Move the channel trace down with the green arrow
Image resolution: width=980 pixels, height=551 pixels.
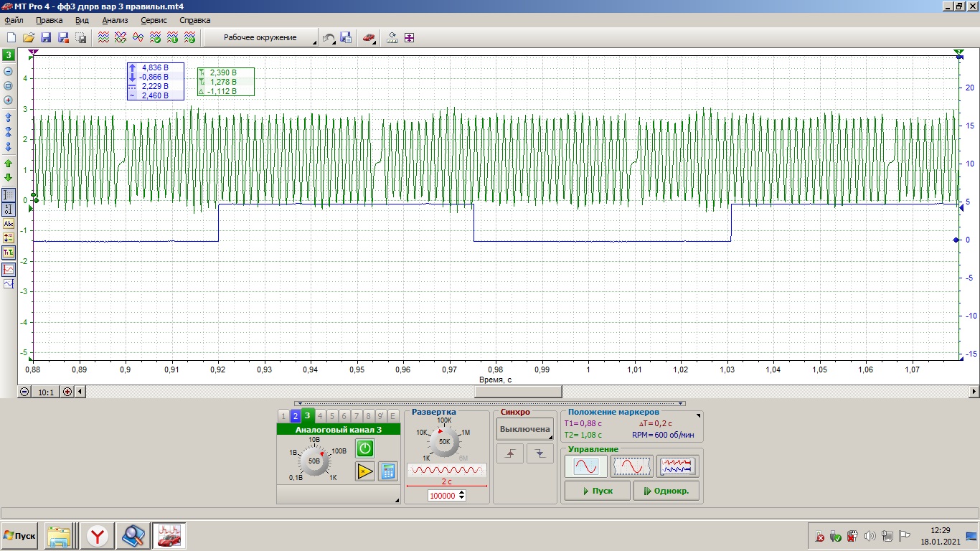9,177
